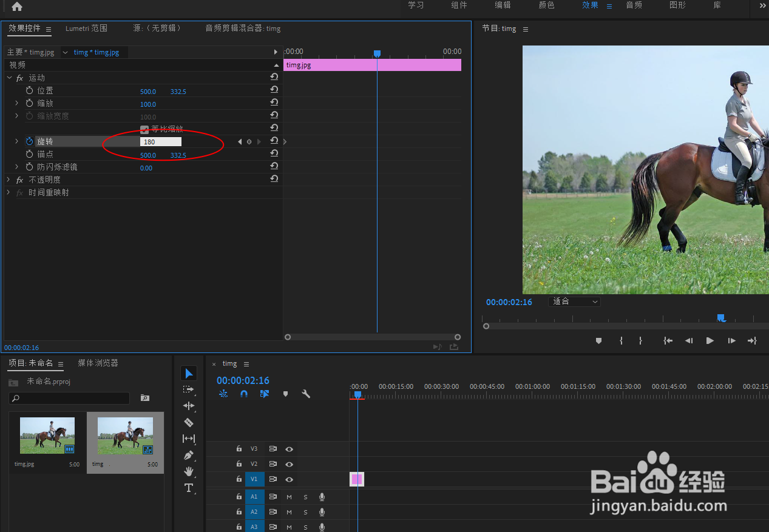The image size is (769, 532).
Task: Switch to 学习 workspace
Action: 416,5
